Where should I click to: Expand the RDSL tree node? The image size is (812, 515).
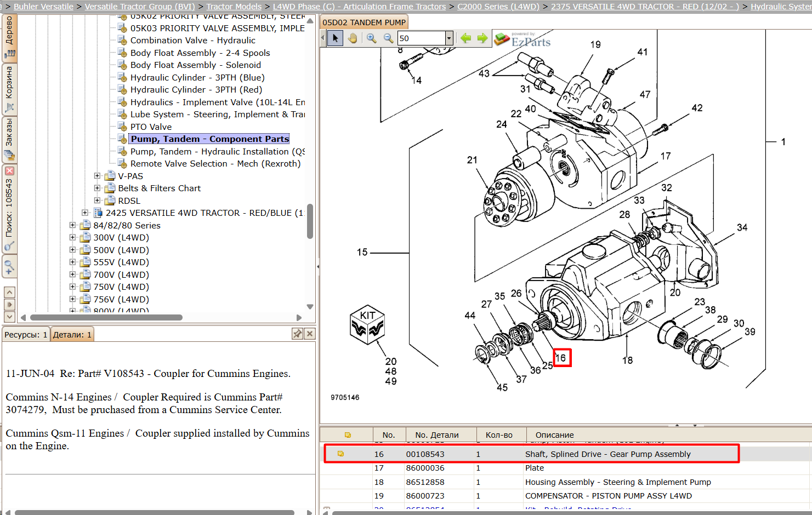[x=97, y=201]
